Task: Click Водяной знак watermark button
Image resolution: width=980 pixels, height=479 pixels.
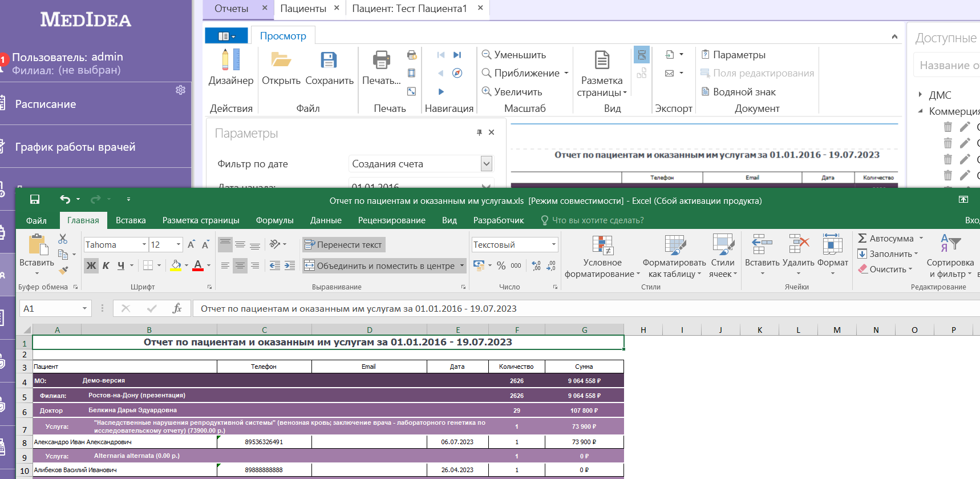Action: (x=738, y=91)
